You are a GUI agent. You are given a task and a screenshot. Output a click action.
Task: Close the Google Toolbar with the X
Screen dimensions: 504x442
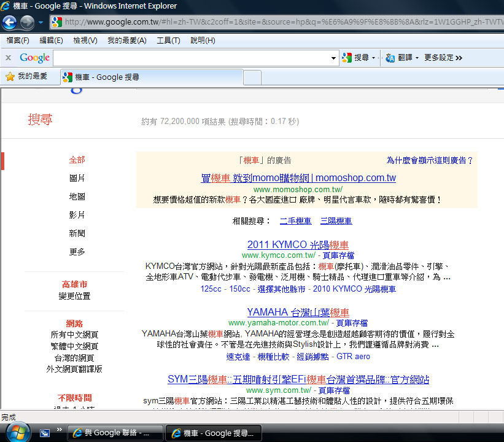(x=9, y=58)
